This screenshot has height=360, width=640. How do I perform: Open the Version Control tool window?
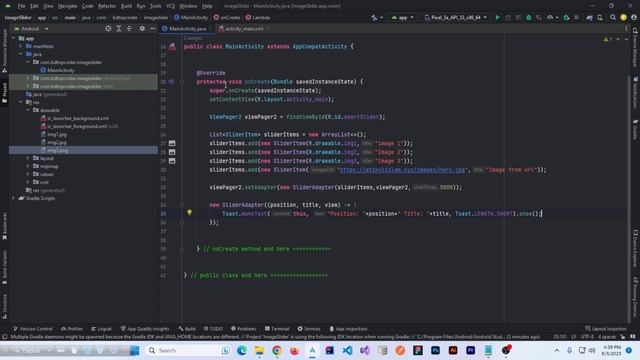coord(33,329)
